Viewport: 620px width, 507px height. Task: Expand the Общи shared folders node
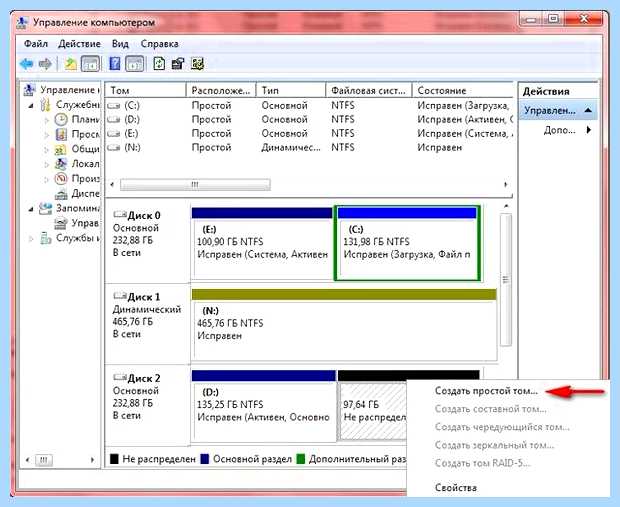pyautogui.click(x=47, y=149)
